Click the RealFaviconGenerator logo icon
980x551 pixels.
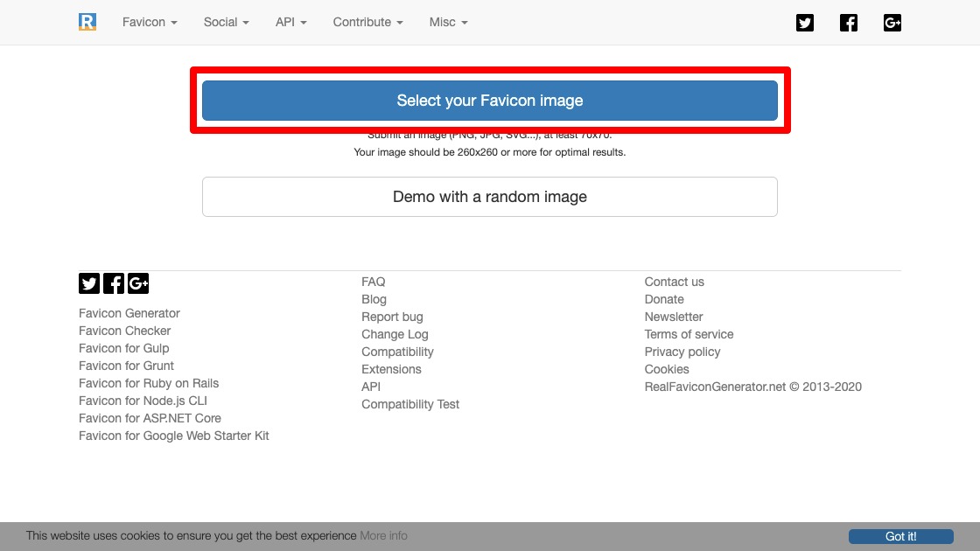(x=87, y=22)
